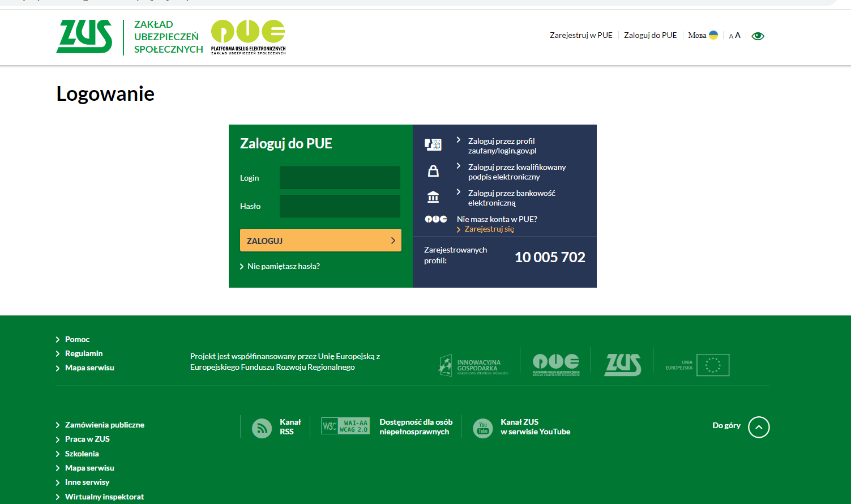Image resolution: width=851 pixels, height=504 pixels.
Task: Focus the Login input field
Action: pyautogui.click(x=340, y=178)
